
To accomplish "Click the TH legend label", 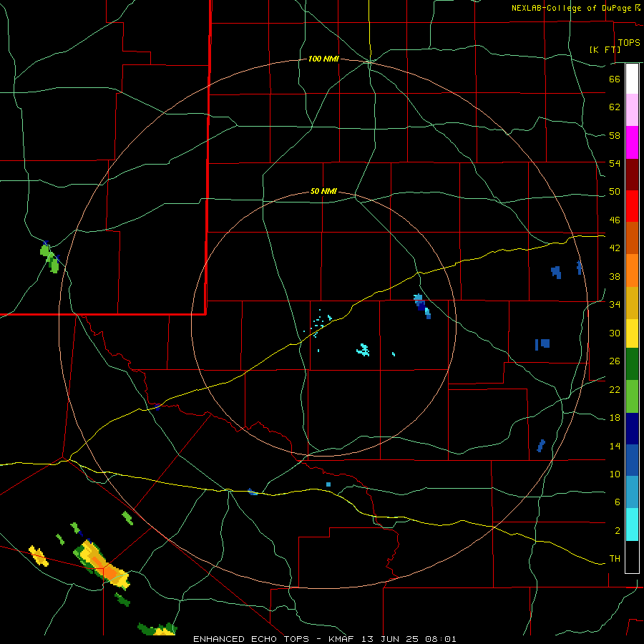I will pyautogui.click(x=615, y=559).
